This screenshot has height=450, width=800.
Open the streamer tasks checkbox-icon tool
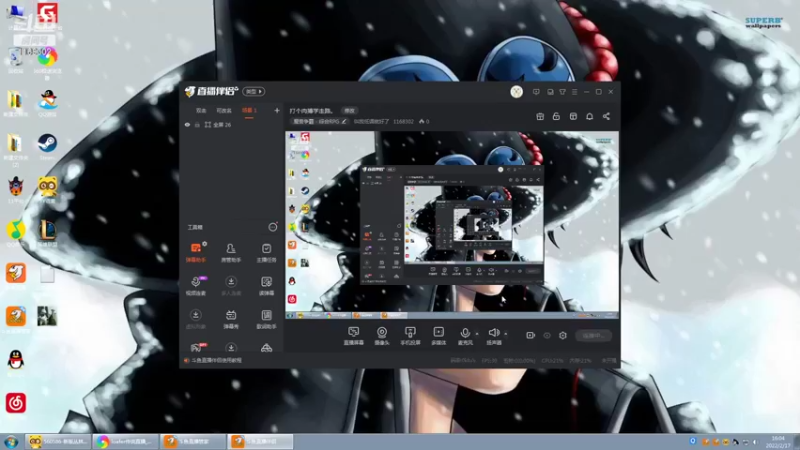(x=266, y=252)
